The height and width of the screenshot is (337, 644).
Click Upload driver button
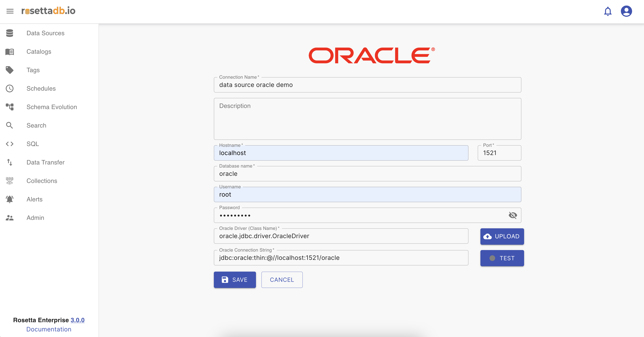(x=502, y=236)
